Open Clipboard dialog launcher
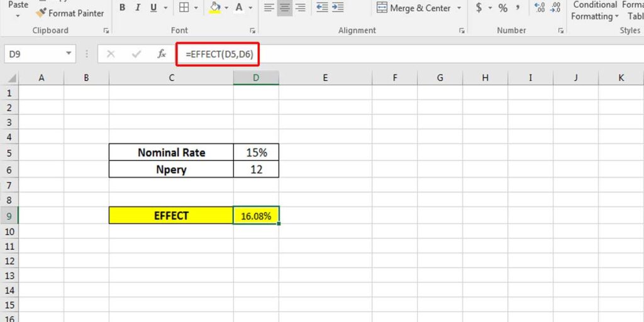 coord(106,30)
